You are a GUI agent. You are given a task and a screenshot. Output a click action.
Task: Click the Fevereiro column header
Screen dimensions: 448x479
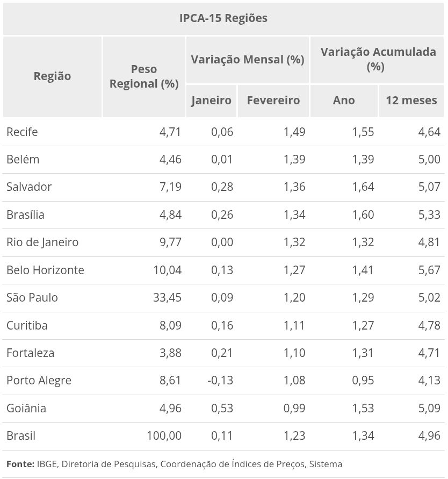[x=273, y=101]
